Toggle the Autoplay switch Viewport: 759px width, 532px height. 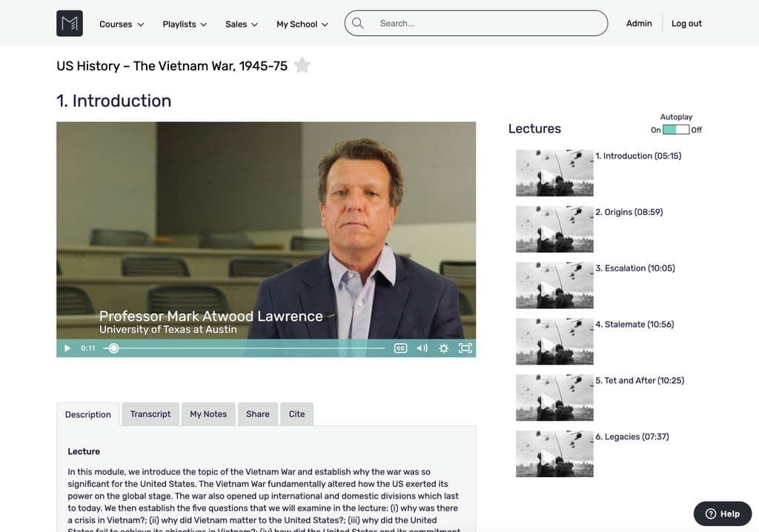[675, 130]
